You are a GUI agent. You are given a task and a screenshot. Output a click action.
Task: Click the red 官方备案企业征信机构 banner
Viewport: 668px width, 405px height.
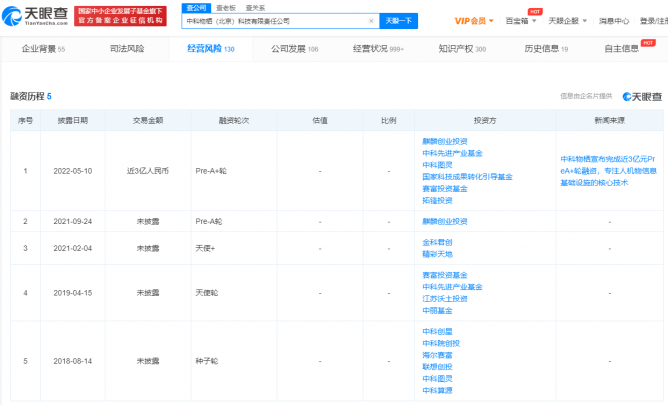pos(121,16)
